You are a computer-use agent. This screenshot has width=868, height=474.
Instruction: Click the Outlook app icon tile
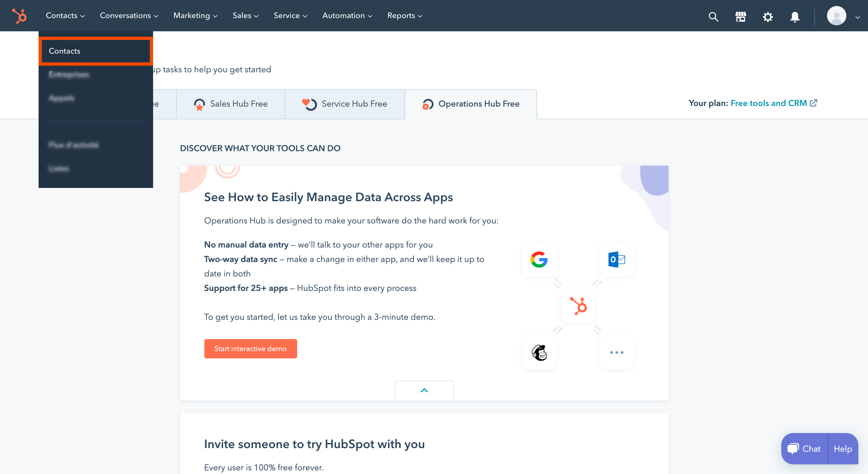pyautogui.click(x=617, y=259)
